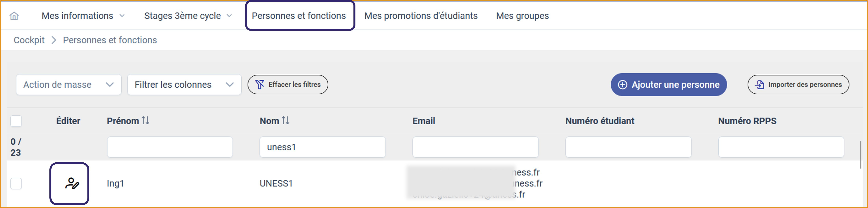Open the Stages 3ème cycle menu
Viewport: 868px width, 208px height.
click(188, 16)
